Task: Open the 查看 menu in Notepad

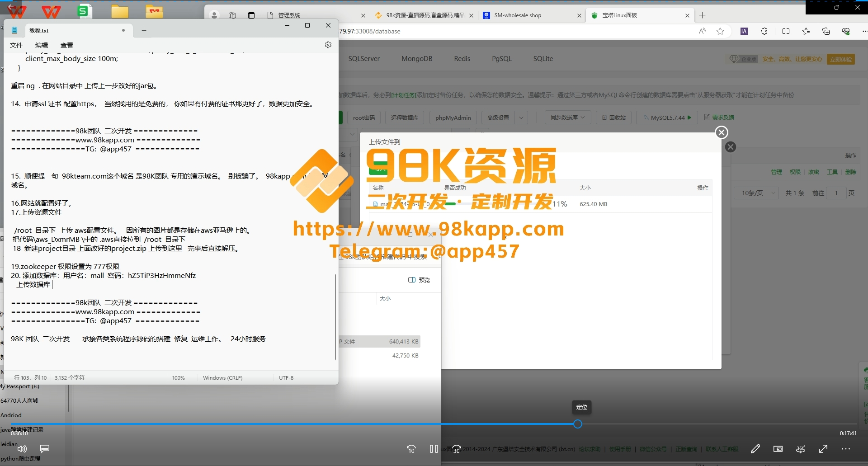Action: click(67, 45)
